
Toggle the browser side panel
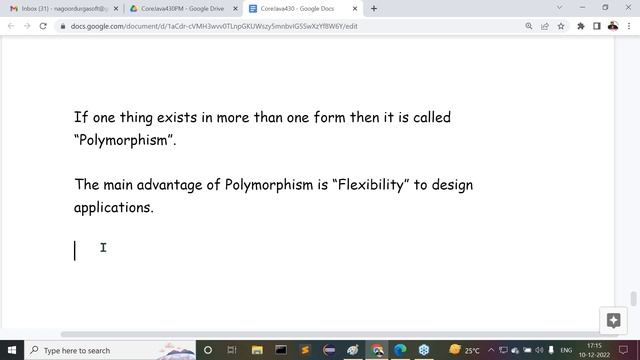click(x=596, y=26)
